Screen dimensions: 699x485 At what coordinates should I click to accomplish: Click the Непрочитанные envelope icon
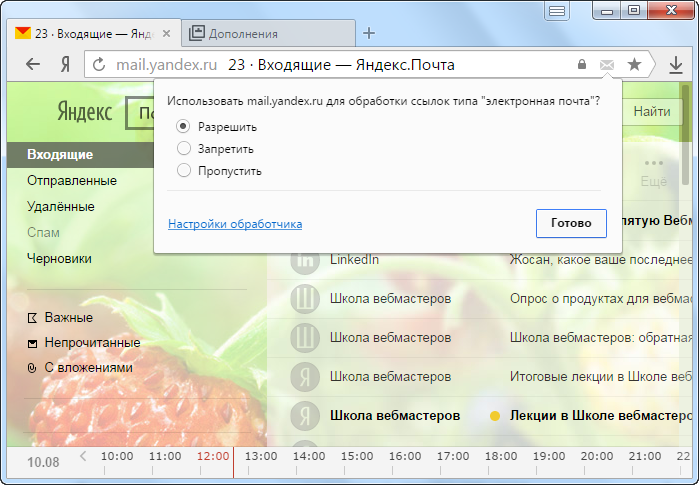tap(32, 343)
